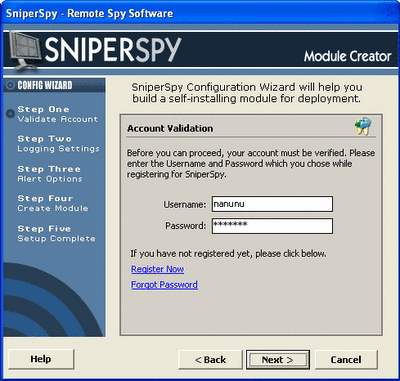Screen dimensions: 400x381
Task: Click 'If you have not registered yet' text
Action: 228,254
